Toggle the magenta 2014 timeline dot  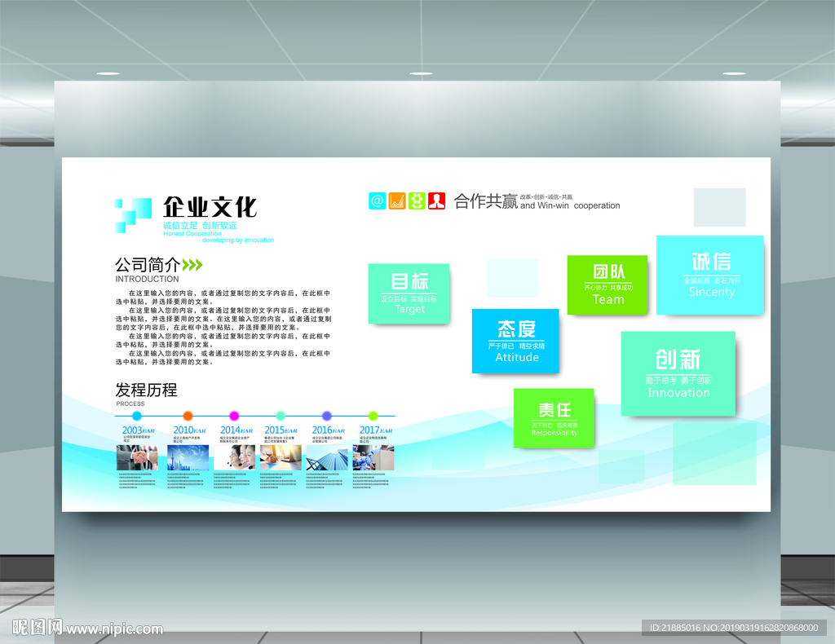point(233,415)
